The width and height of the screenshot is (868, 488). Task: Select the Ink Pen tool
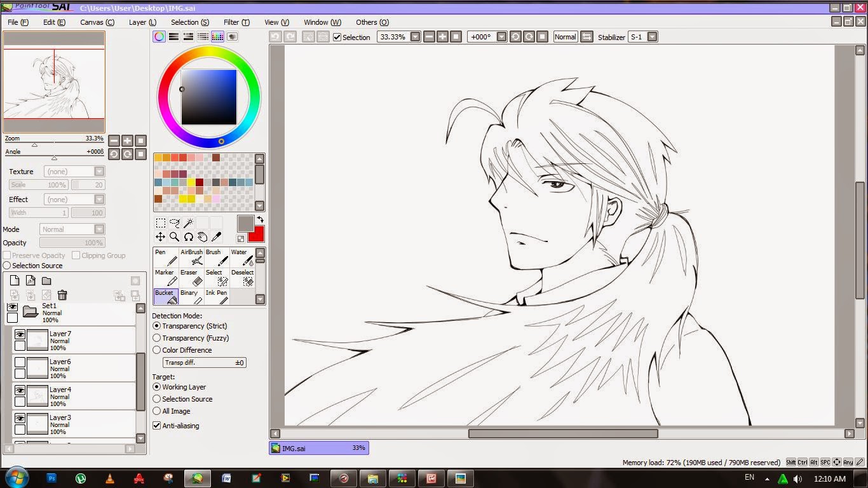(217, 297)
